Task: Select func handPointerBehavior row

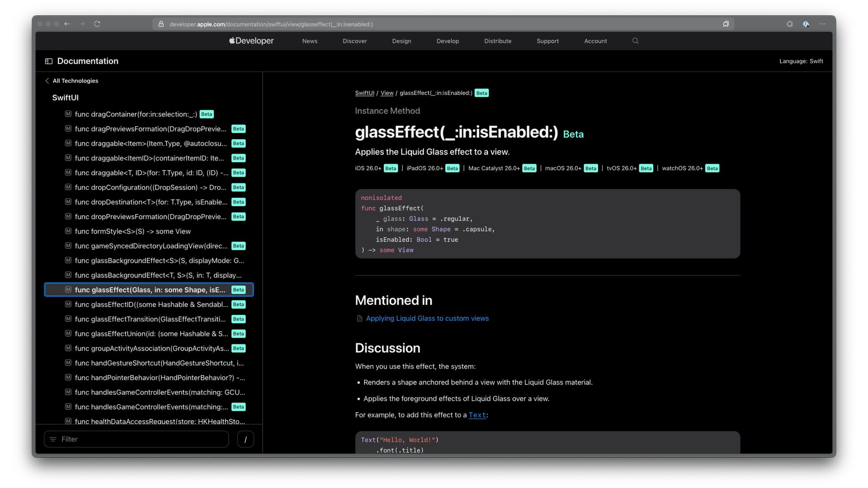Action: 149,377
